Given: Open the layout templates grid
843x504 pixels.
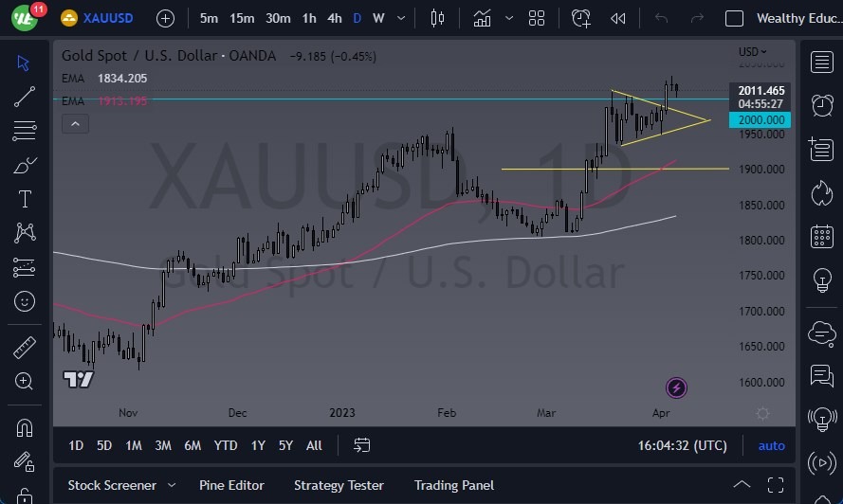Looking at the screenshot, I should tap(537, 18).
